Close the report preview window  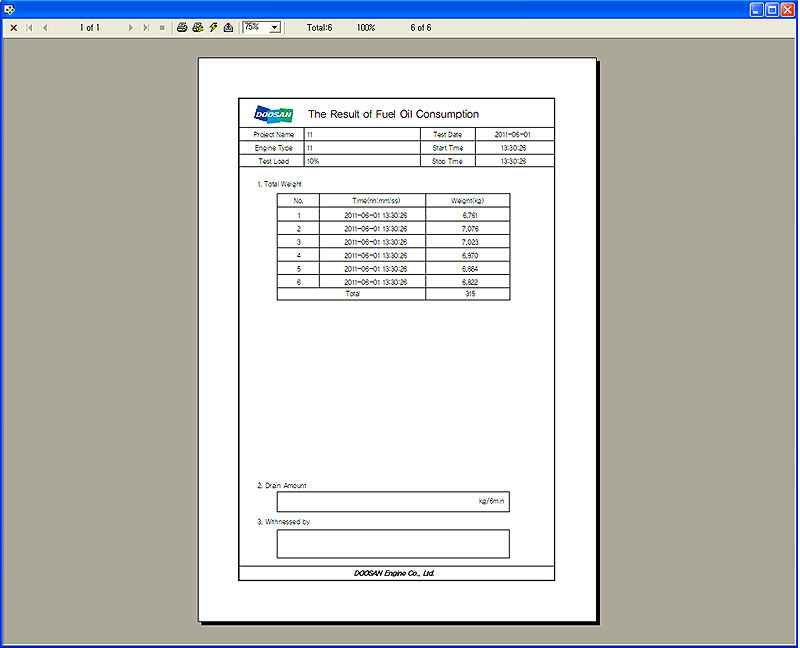click(x=788, y=9)
